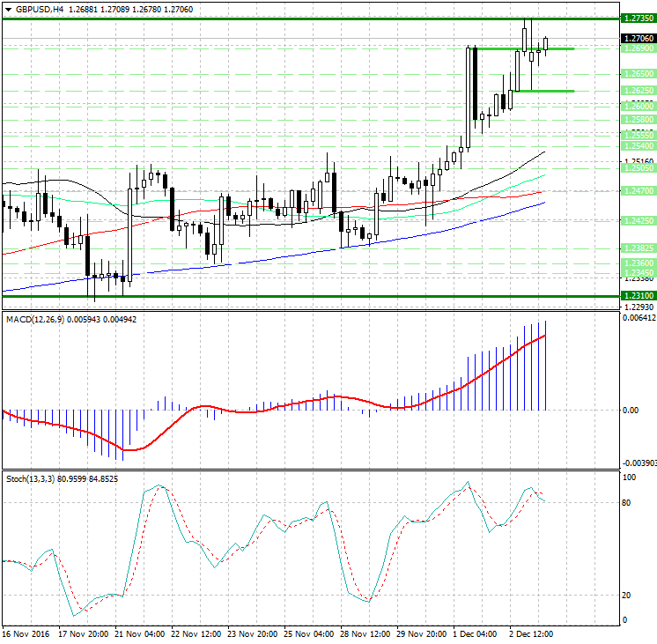Select the 1.27350 resistance price label
Screen dimensions: 657x644
(x=637, y=19)
